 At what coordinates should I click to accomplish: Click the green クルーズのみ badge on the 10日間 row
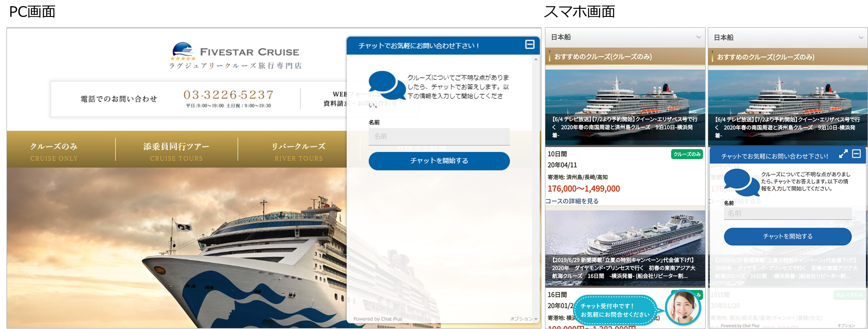coord(687,154)
